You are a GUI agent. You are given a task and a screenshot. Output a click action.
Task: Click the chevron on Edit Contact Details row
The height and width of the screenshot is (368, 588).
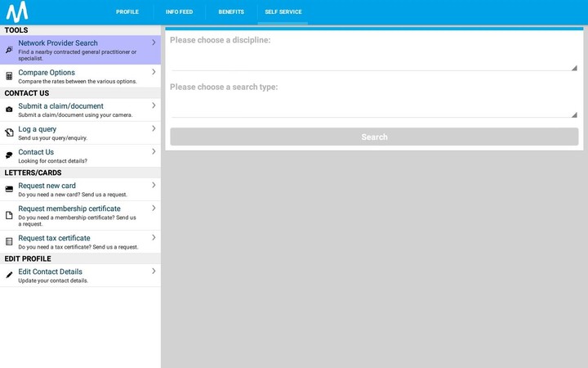click(154, 272)
